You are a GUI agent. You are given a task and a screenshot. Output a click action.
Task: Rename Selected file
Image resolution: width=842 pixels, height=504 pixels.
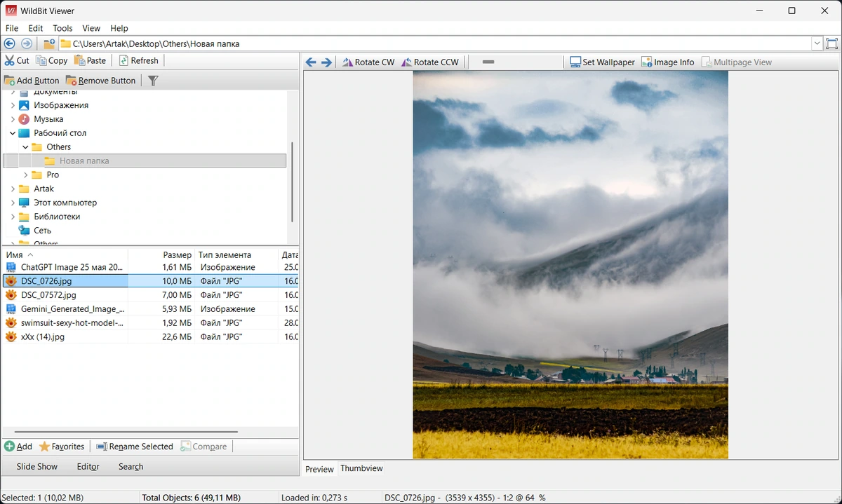(x=135, y=447)
